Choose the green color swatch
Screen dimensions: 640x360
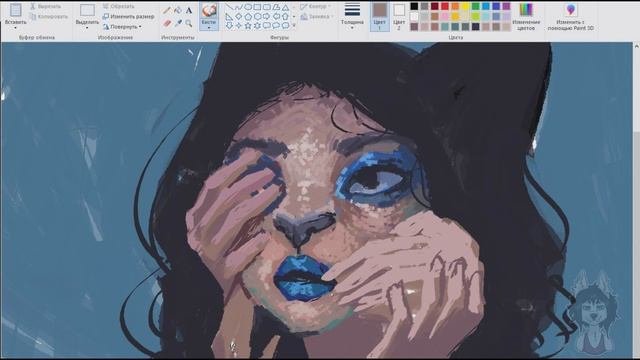click(476, 6)
